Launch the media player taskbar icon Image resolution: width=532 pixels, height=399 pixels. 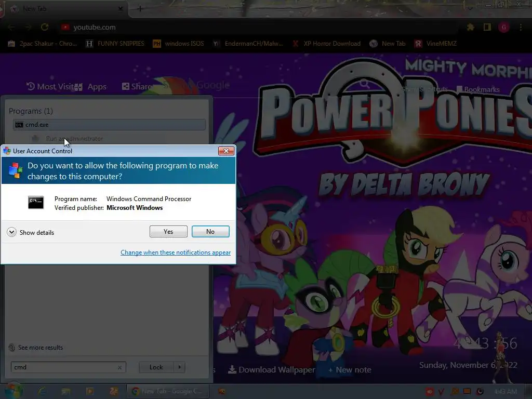[90, 391]
